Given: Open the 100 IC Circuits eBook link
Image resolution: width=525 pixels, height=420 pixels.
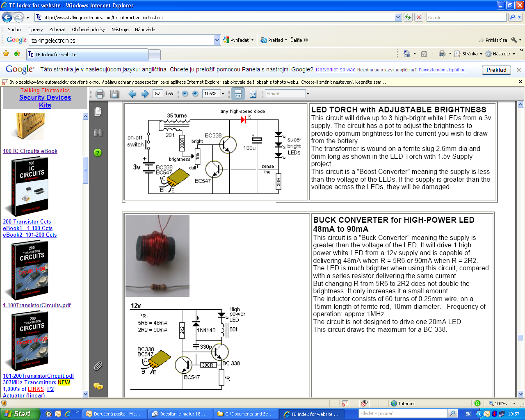Looking at the screenshot, I should [30, 151].
